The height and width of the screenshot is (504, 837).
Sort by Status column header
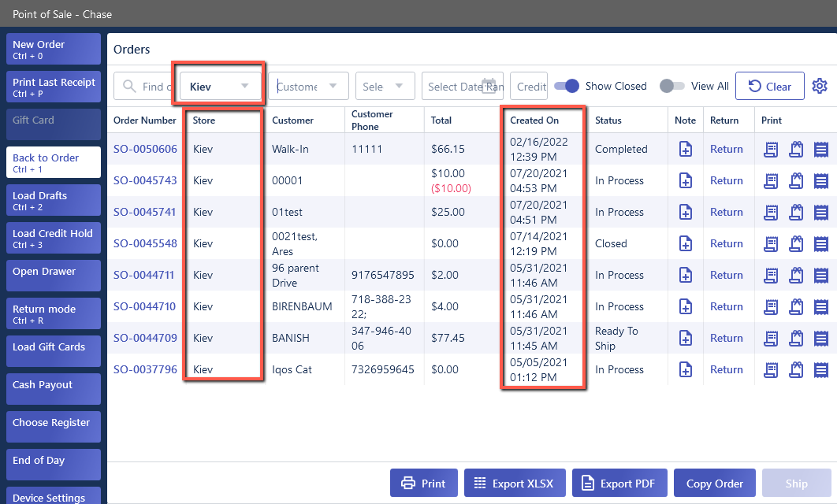click(608, 120)
